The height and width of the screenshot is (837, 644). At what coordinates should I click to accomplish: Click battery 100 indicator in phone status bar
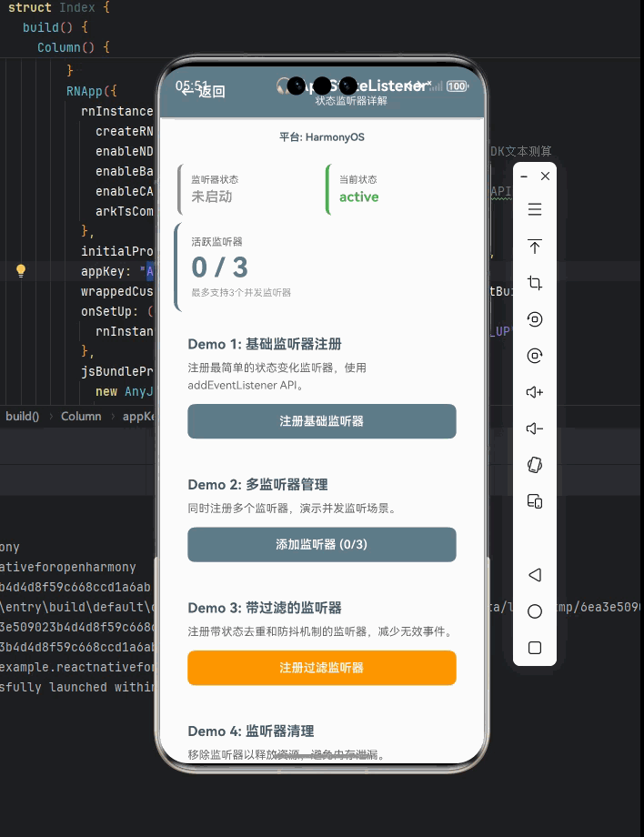pyautogui.click(x=458, y=86)
